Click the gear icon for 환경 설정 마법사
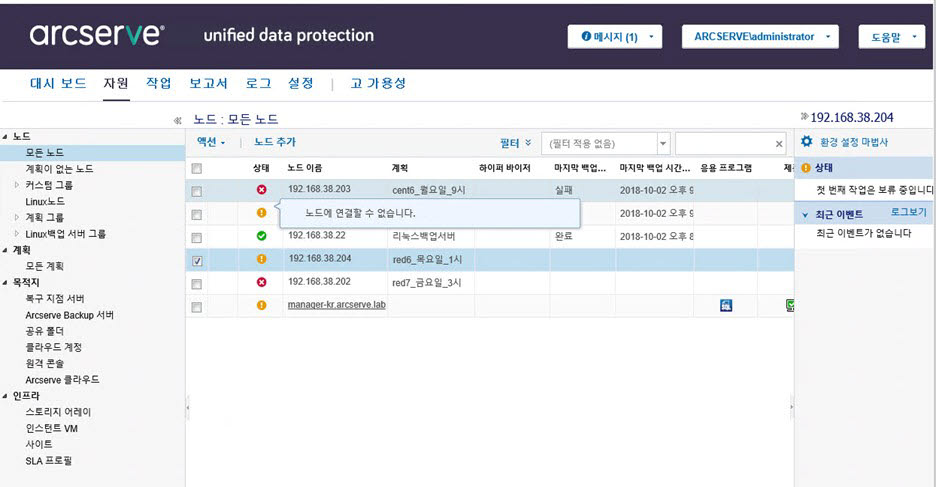Screen dimensions: 936x487 (x=807, y=143)
